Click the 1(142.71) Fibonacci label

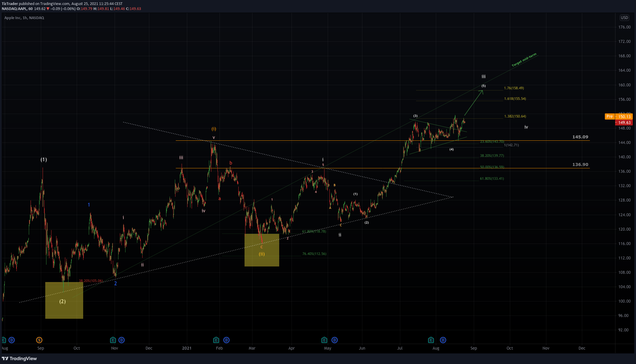click(511, 145)
